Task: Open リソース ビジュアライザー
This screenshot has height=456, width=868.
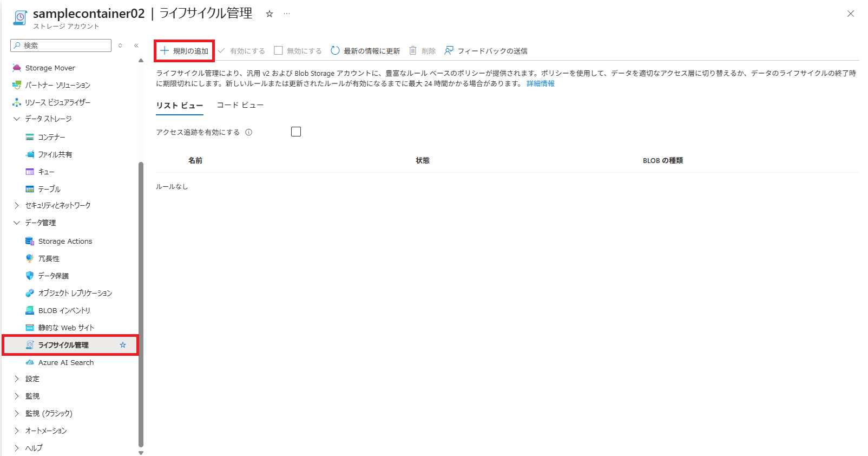Action: coord(58,102)
